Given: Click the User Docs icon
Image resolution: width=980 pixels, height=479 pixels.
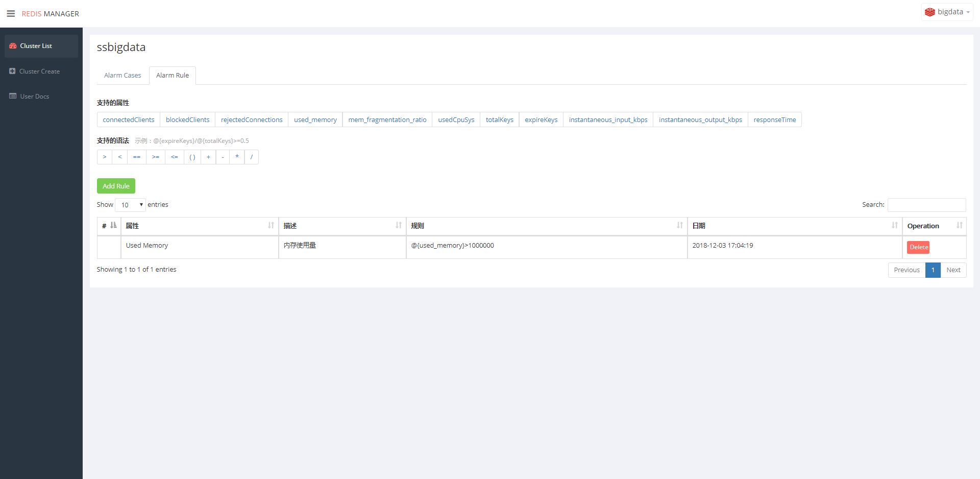Looking at the screenshot, I should (13, 96).
